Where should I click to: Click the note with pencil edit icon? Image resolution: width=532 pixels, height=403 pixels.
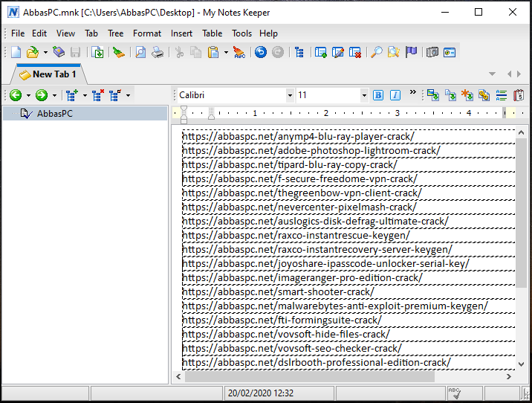(338, 52)
